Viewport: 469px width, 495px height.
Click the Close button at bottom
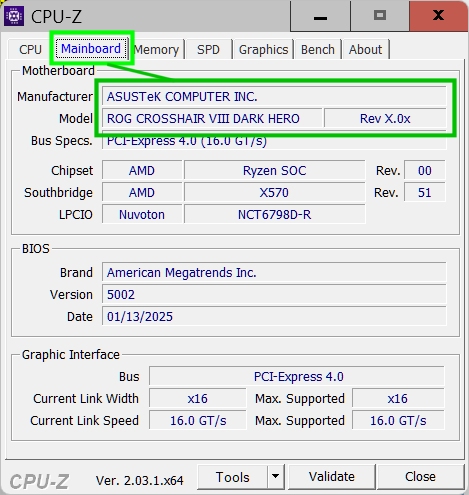tap(420, 477)
